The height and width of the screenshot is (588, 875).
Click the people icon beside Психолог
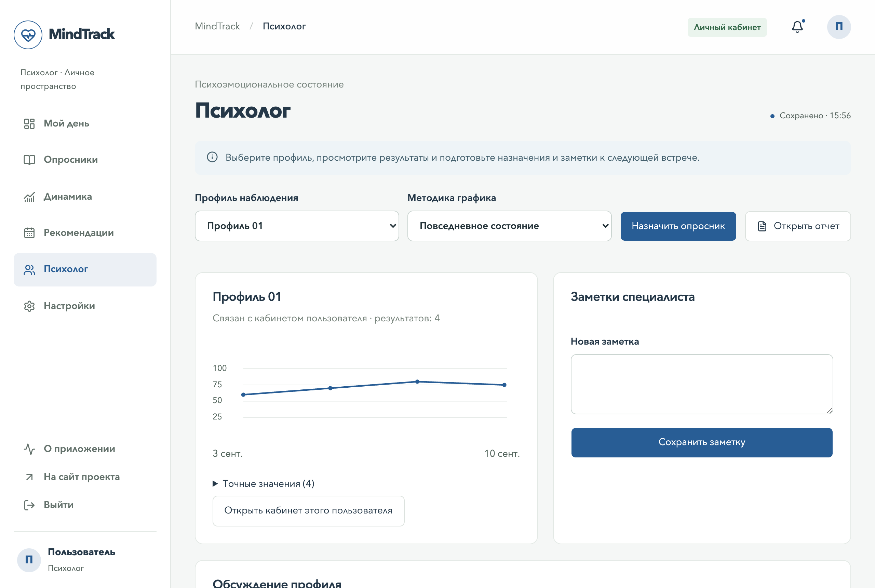pos(29,270)
